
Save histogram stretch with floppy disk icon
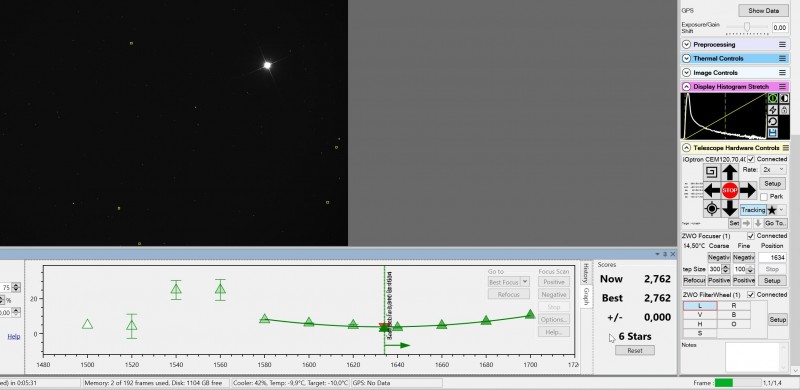pos(772,133)
